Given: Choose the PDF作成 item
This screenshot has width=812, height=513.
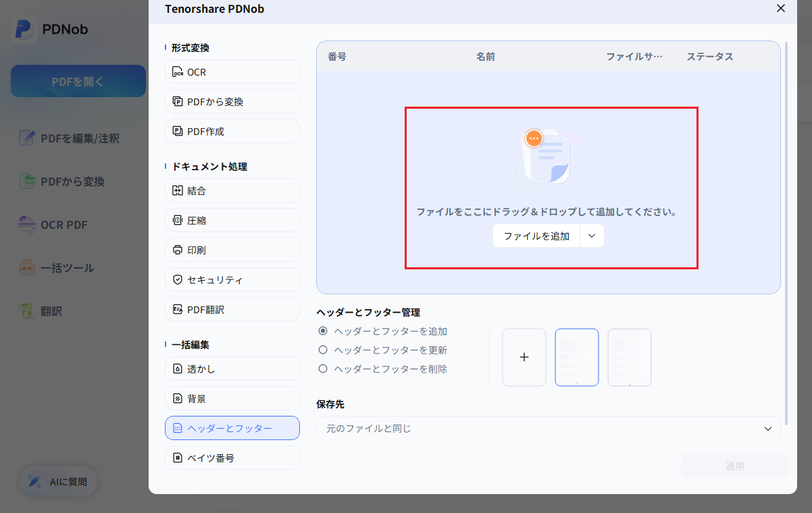Looking at the screenshot, I should 232,132.
